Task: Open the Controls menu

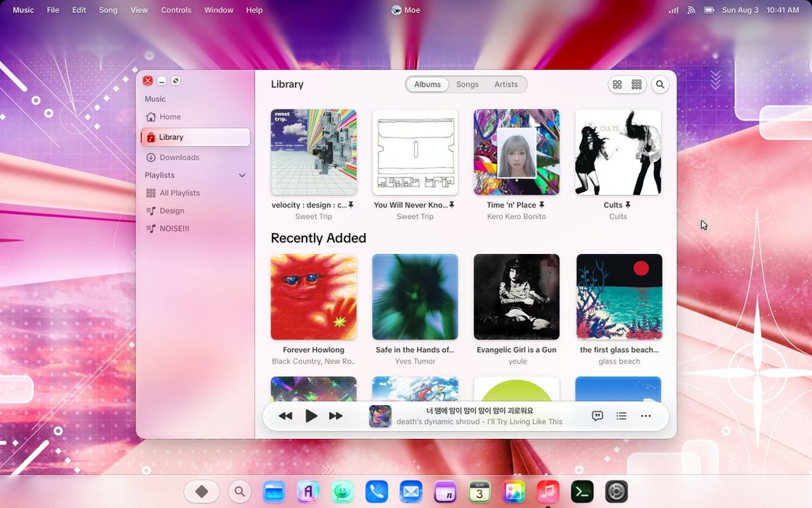Action: (176, 10)
